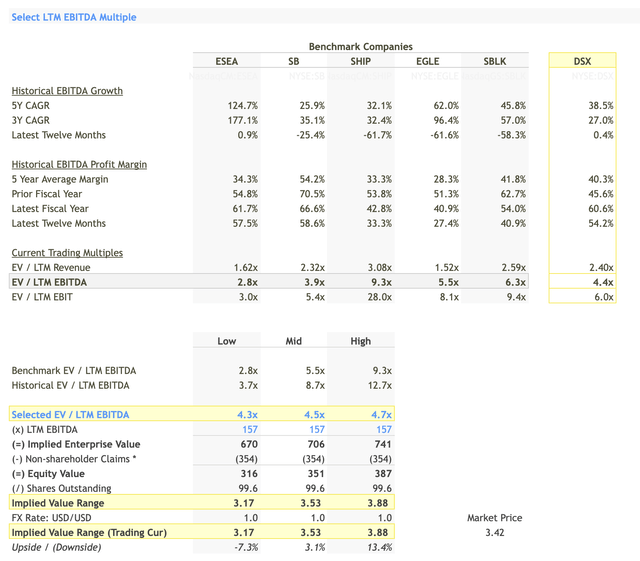Select the EV / LTM EBITDA row label
This screenshot has width=640, height=561.
49,282
